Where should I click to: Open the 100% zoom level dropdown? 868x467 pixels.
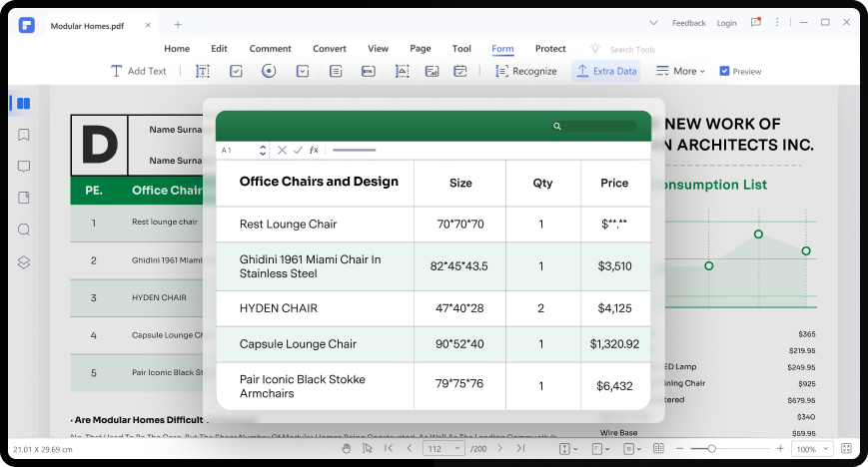(811, 449)
